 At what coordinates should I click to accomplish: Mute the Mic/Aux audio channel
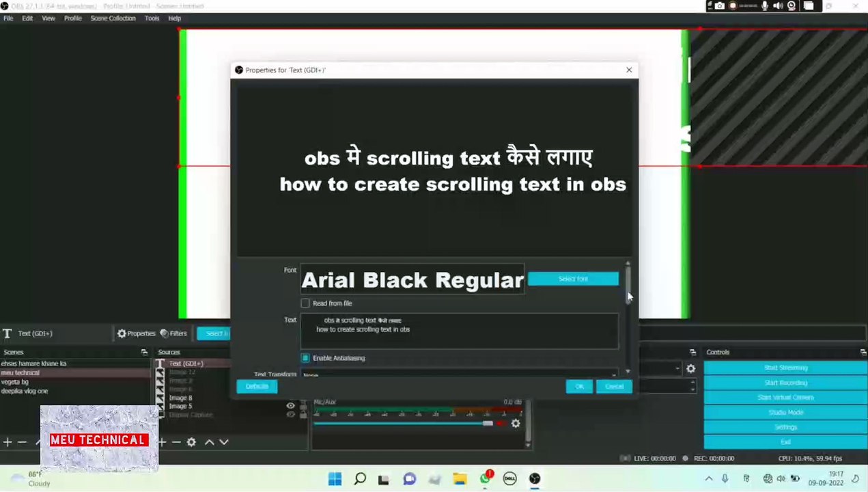pyautogui.click(x=501, y=424)
